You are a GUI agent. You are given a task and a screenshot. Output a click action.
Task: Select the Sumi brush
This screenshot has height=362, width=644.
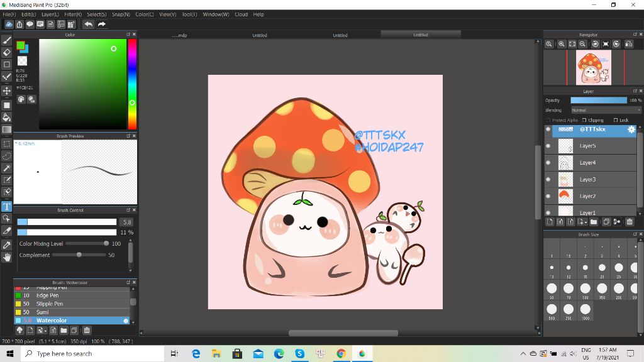click(x=72, y=312)
